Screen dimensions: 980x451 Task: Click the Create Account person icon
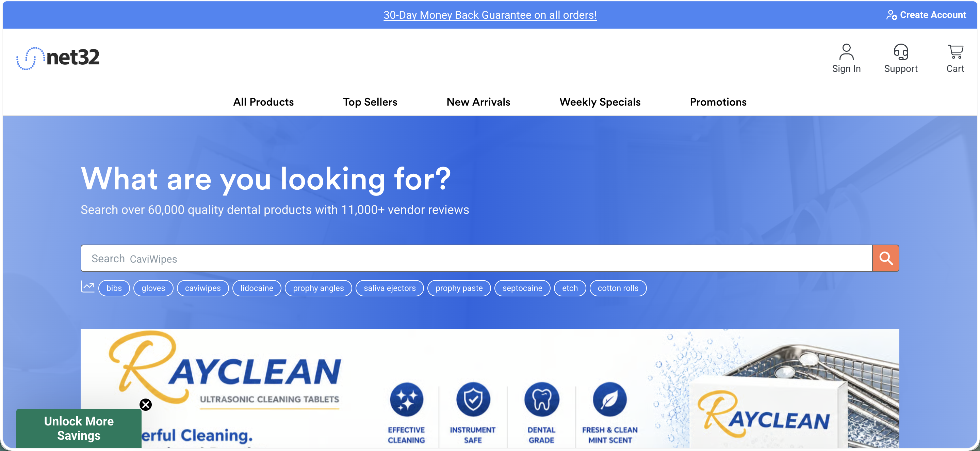(892, 15)
